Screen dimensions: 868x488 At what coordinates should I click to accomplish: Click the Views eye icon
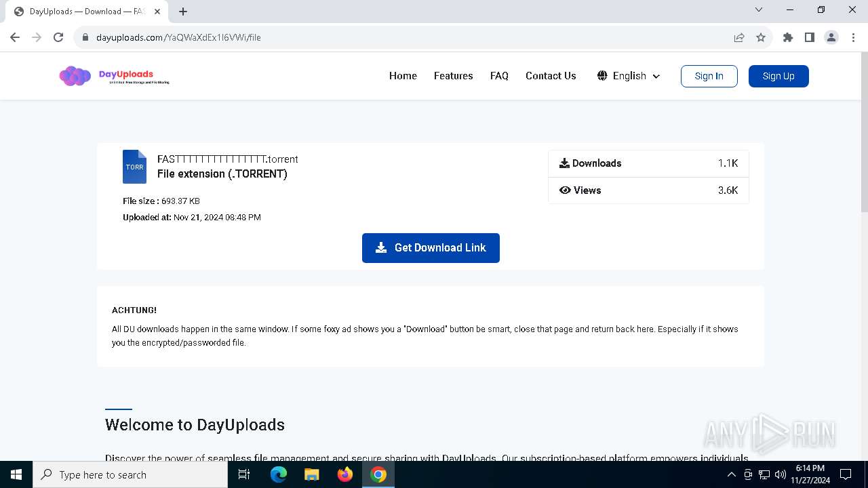pos(565,190)
